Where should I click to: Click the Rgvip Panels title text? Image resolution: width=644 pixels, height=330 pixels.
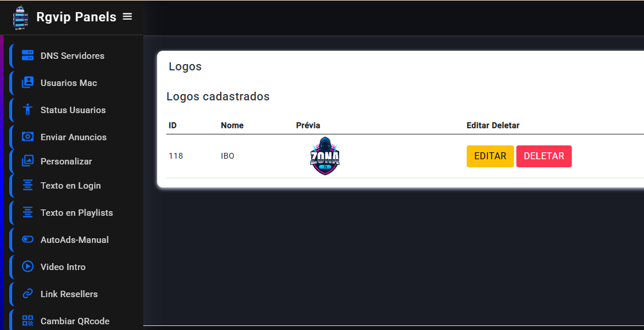click(x=76, y=17)
